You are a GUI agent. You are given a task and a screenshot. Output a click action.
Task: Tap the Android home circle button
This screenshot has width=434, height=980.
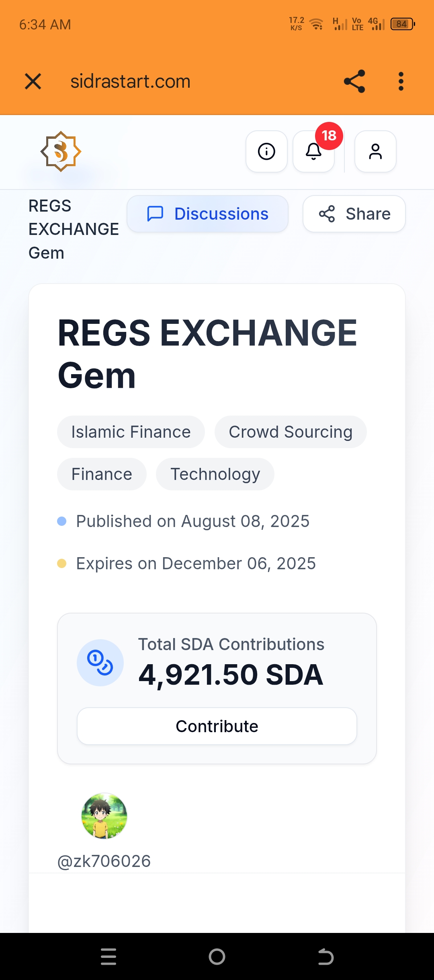(217, 957)
